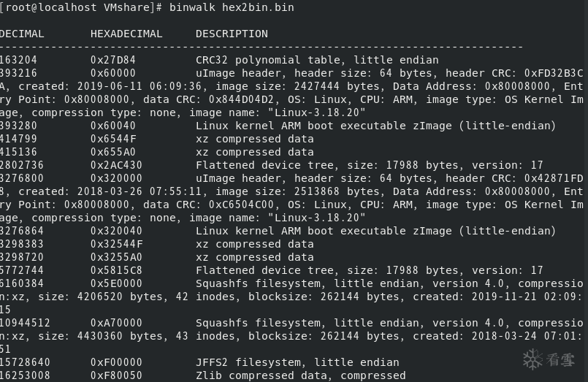This screenshot has height=382, width=588.
Task: Click the xz compressed data at 0x6544F
Action: click(255, 139)
